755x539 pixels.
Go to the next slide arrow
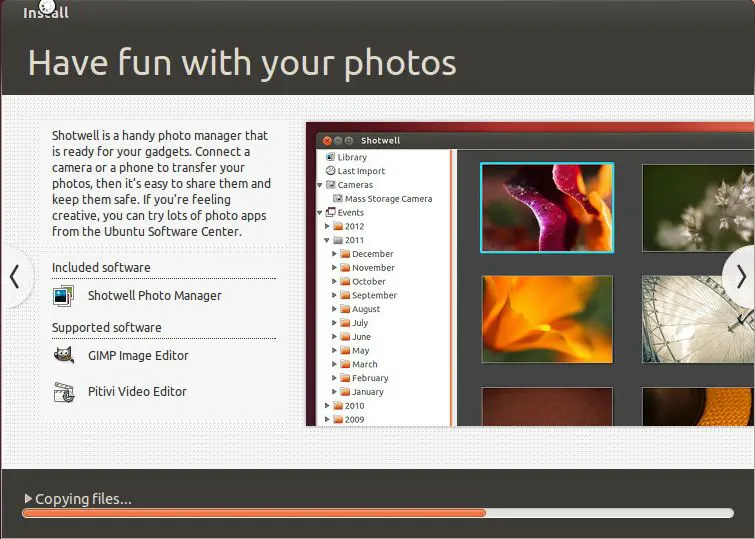tap(739, 276)
